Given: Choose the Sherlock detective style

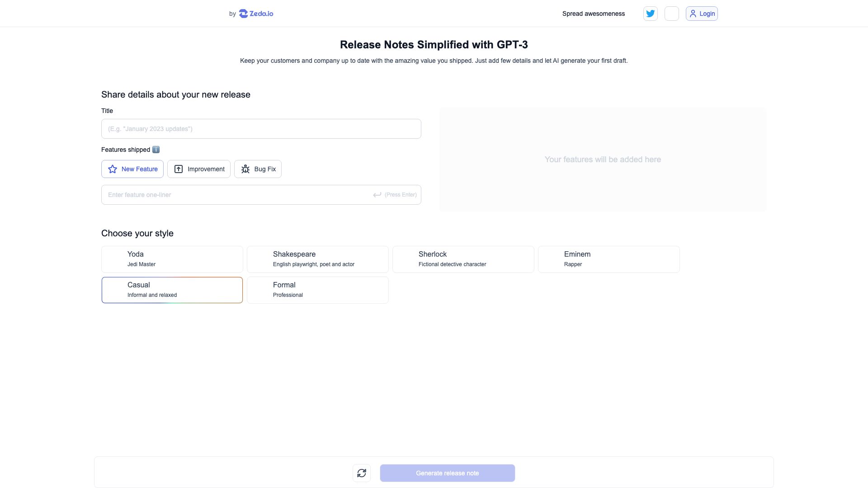Looking at the screenshot, I should coord(463,259).
